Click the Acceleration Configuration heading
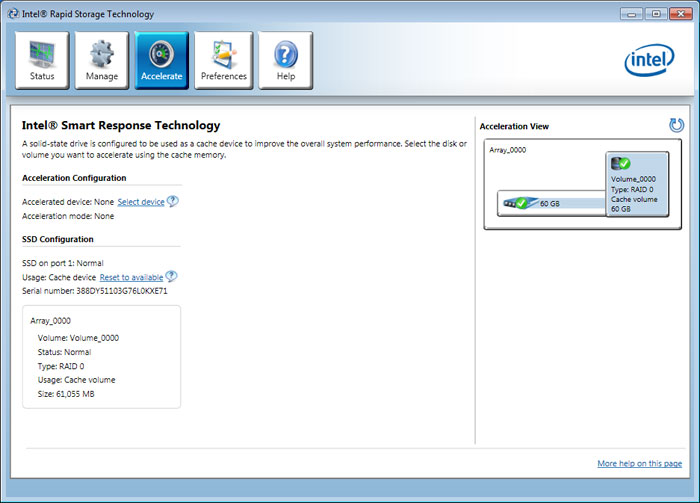This screenshot has height=503, width=700. [74, 178]
